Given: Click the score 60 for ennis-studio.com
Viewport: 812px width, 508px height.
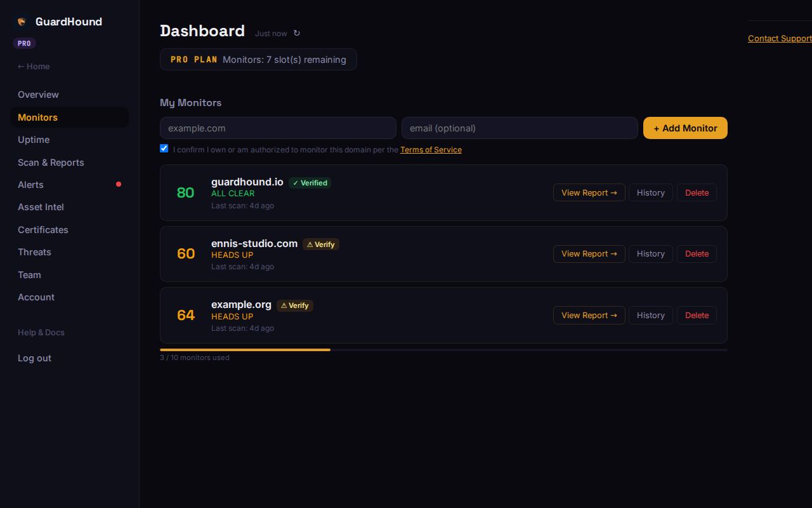Looking at the screenshot, I should [x=186, y=254].
